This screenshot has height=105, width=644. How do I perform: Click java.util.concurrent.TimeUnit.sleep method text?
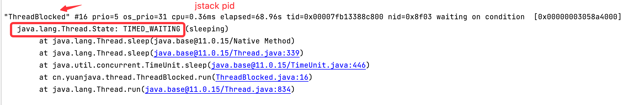(129, 65)
